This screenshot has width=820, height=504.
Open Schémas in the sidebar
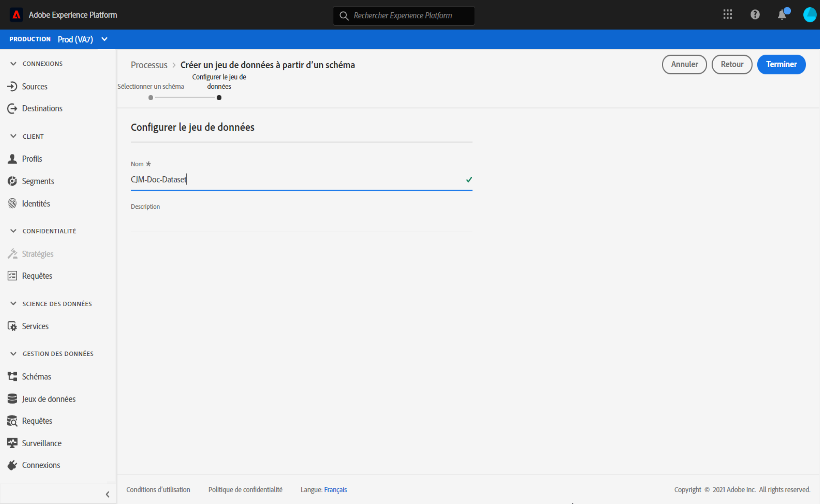tap(36, 377)
